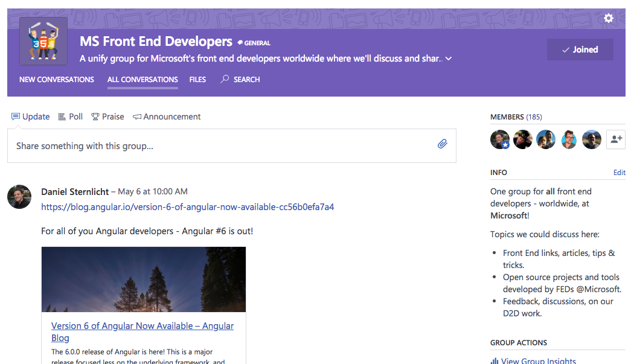The height and width of the screenshot is (364, 634).
Task: Click Share something with this group field
Action: [x=232, y=146]
